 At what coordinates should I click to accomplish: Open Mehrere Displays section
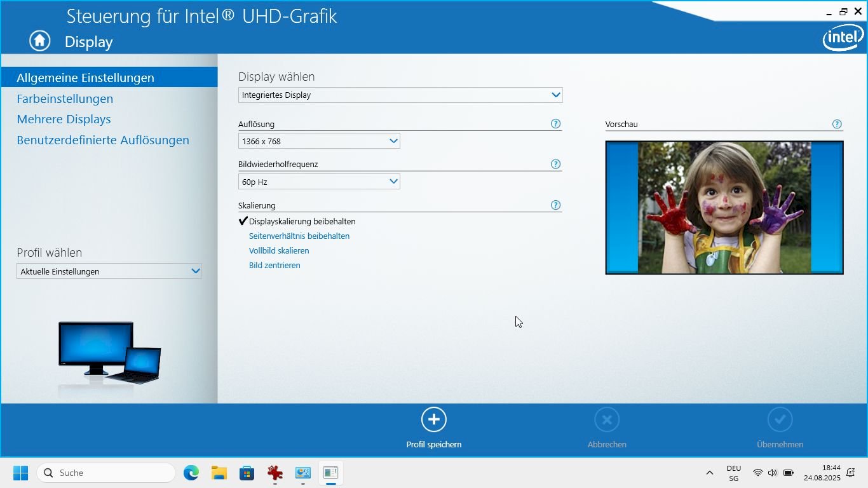[64, 119]
